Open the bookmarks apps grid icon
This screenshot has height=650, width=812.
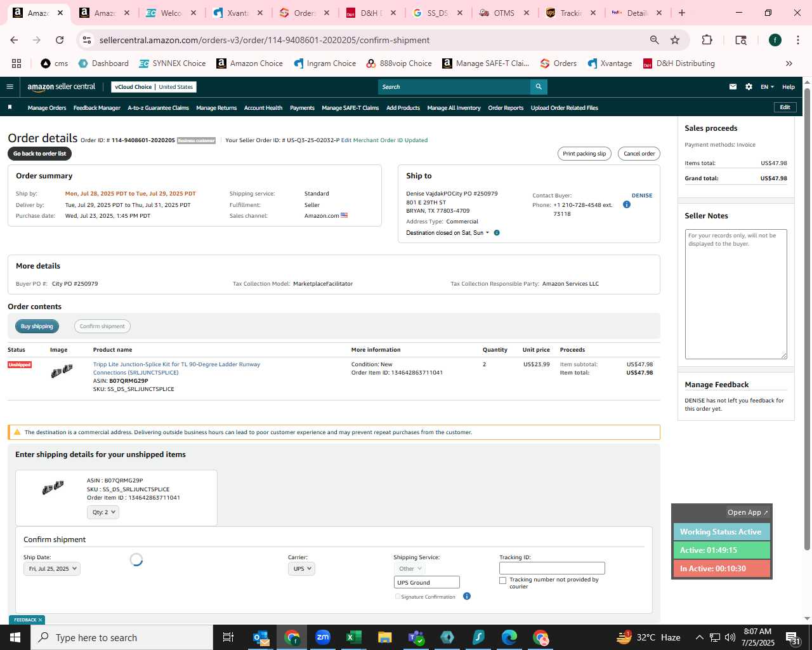point(16,63)
